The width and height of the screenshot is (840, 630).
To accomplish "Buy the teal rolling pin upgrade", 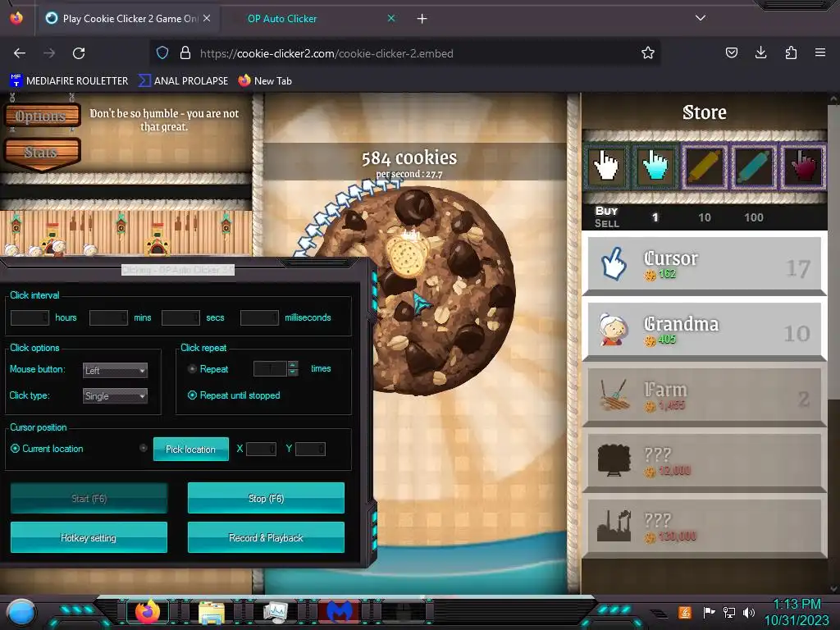I will coord(753,166).
